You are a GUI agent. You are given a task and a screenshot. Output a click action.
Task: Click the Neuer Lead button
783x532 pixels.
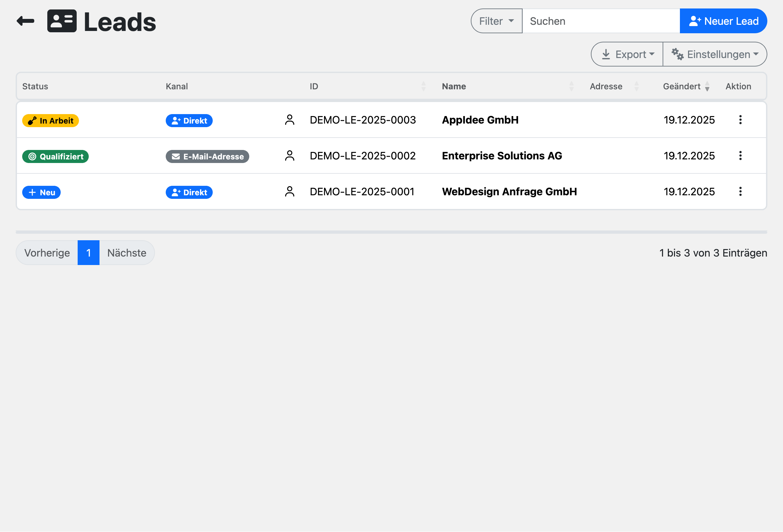click(723, 21)
